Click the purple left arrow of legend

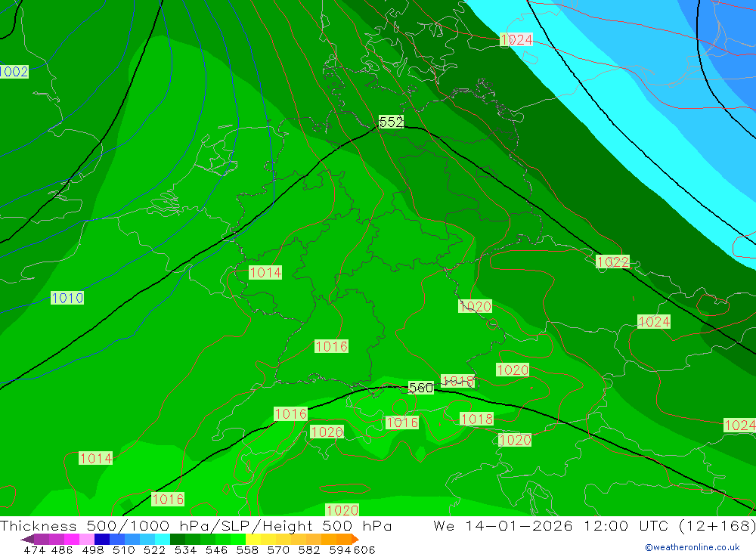27,539
